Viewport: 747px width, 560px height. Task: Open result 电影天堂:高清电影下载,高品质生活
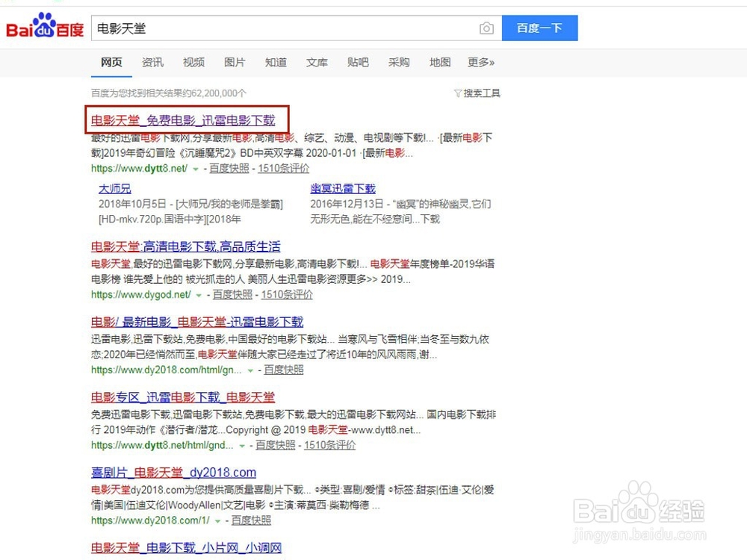pyautogui.click(x=186, y=246)
